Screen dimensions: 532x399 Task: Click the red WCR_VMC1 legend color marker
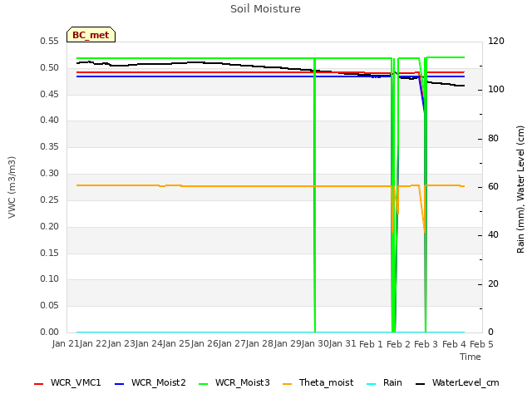(x=39, y=384)
